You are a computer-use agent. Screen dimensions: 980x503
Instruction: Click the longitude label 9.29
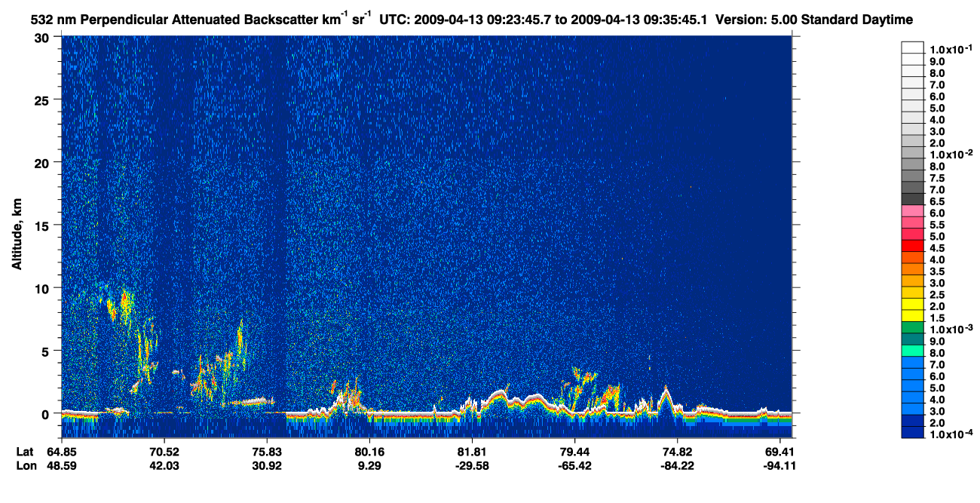(x=369, y=465)
